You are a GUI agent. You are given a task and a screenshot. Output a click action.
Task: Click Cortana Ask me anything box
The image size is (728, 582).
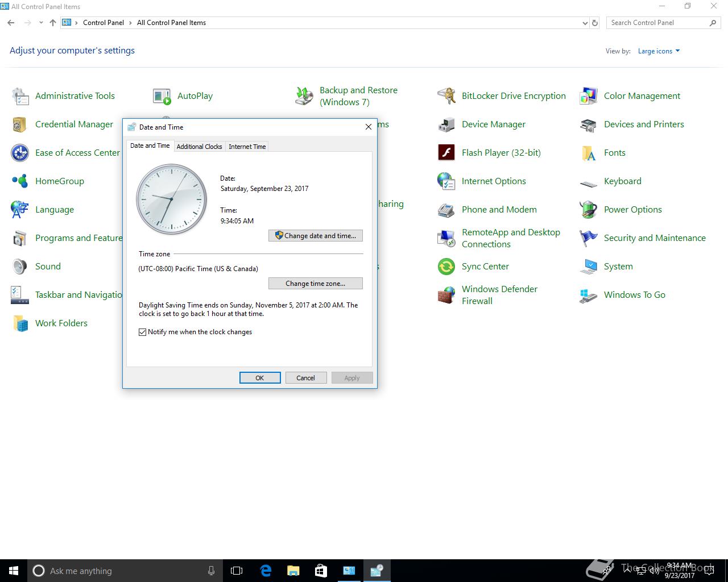[x=125, y=571]
